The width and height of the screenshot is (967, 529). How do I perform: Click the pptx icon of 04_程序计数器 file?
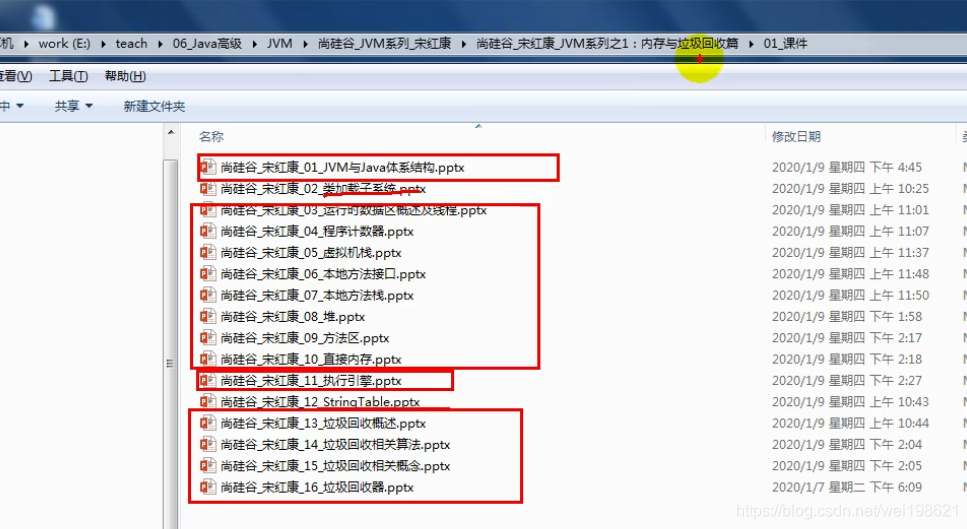tap(208, 231)
